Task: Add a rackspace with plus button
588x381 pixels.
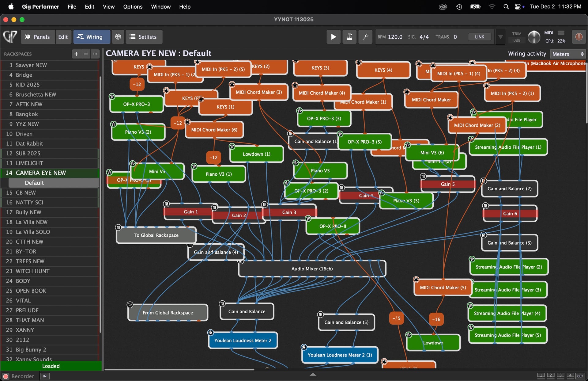Action: tap(76, 54)
